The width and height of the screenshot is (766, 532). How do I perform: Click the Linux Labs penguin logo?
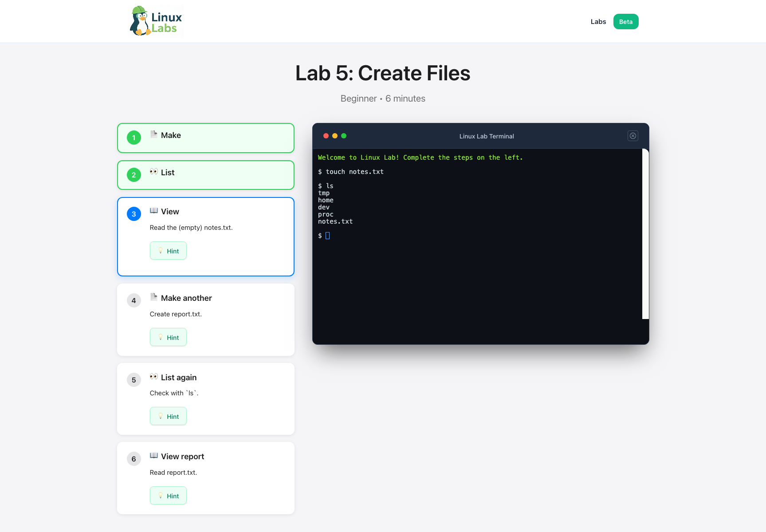[x=156, y=21]
